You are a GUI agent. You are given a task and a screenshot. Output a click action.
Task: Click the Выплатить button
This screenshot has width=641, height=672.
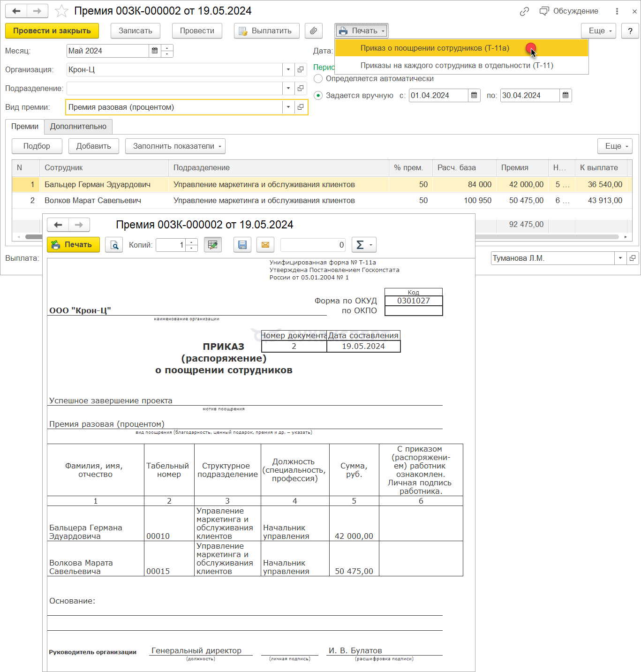pos(266,31)
